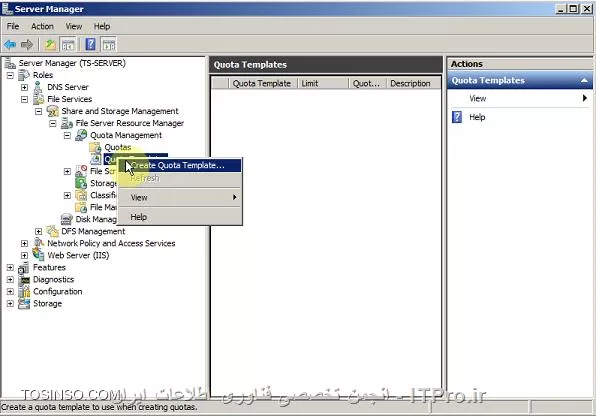
Task: Select the DNS Server text label
Action: [x=68, y=87]
